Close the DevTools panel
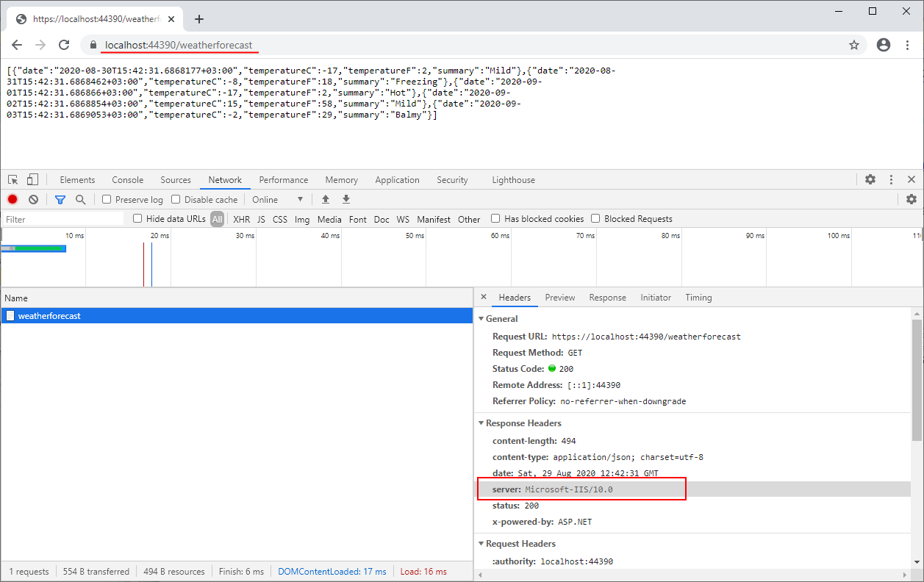 point(912,179)
